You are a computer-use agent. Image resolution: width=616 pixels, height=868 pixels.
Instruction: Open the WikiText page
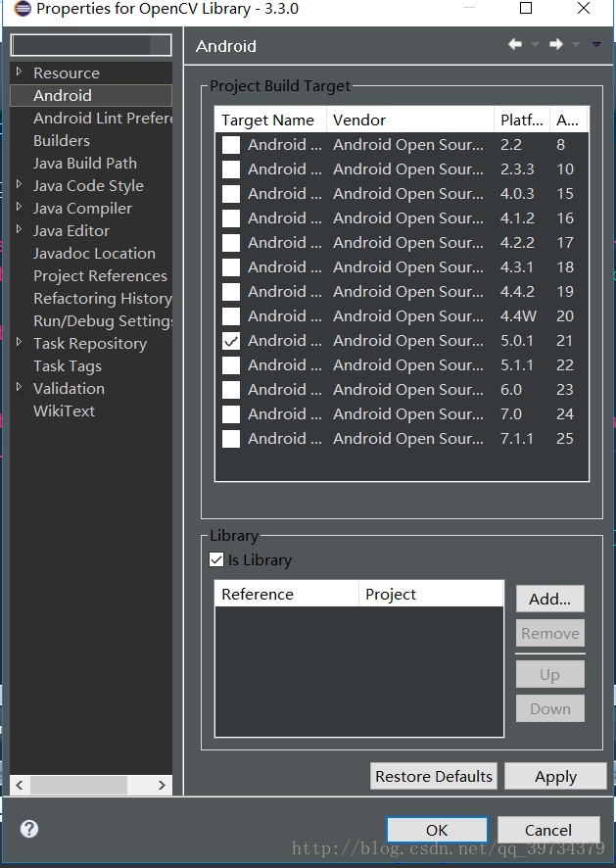[x=65, y=411]
